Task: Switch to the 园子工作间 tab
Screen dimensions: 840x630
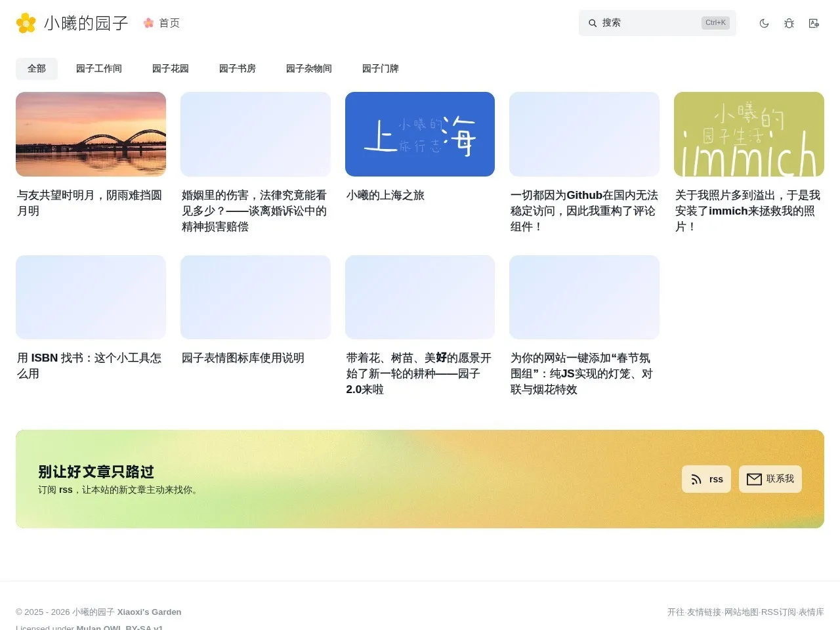Action: pyautogui.click(x=99, y=68)
